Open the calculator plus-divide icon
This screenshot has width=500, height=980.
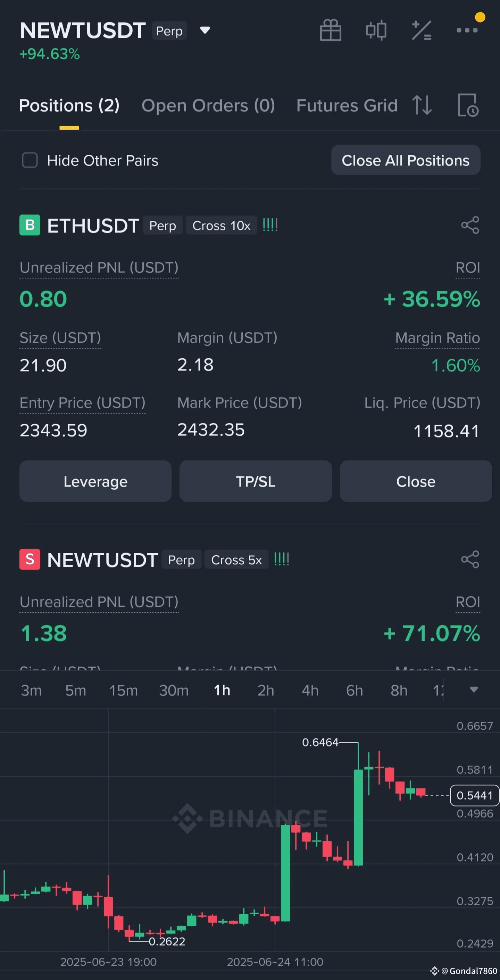[x=422, y=30]
